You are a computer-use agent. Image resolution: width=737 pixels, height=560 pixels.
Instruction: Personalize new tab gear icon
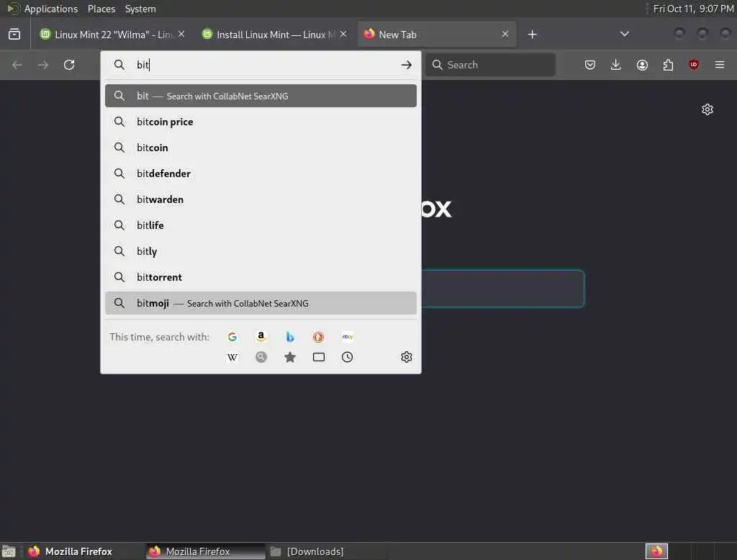coord(707,109)
